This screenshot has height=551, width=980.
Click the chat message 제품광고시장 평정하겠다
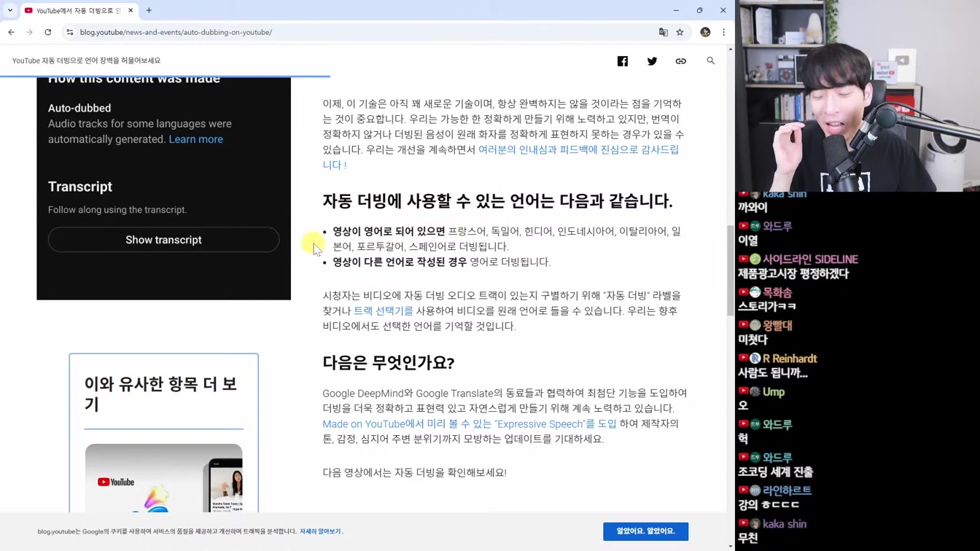793,274
